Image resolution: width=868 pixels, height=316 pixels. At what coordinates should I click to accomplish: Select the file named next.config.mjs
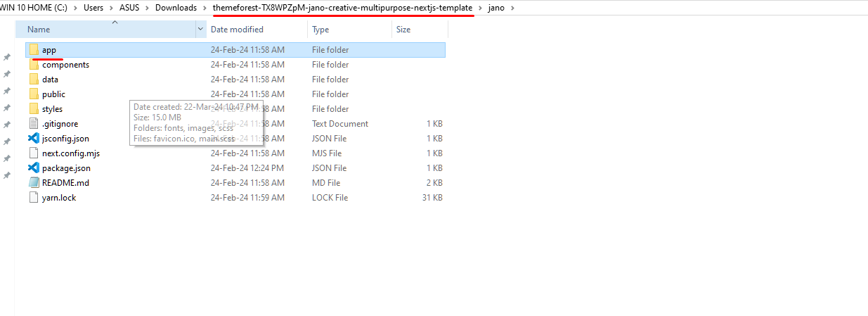[71, 153]
